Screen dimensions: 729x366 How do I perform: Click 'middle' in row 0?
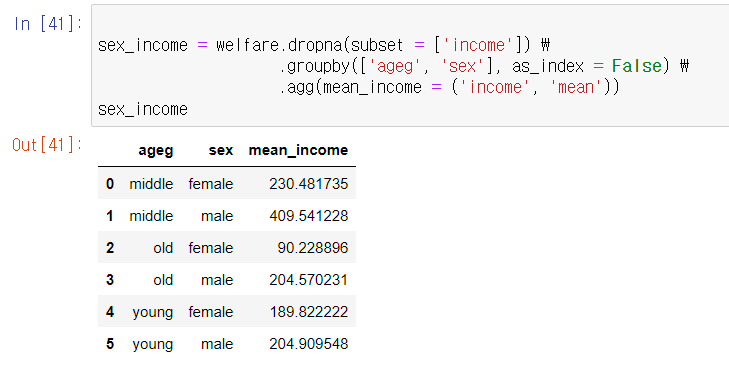tap(152, 184)
